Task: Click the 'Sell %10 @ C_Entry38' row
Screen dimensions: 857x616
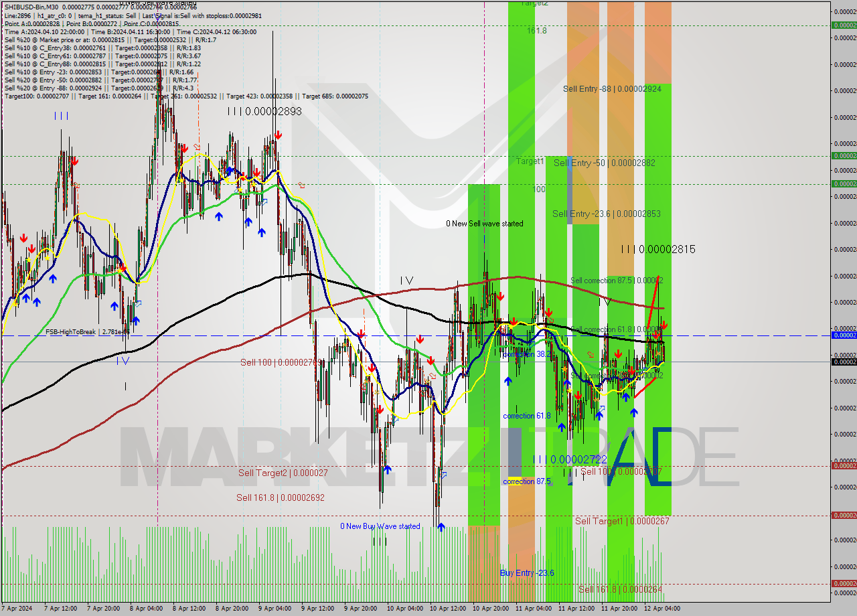Action: [x=102, y=48]
